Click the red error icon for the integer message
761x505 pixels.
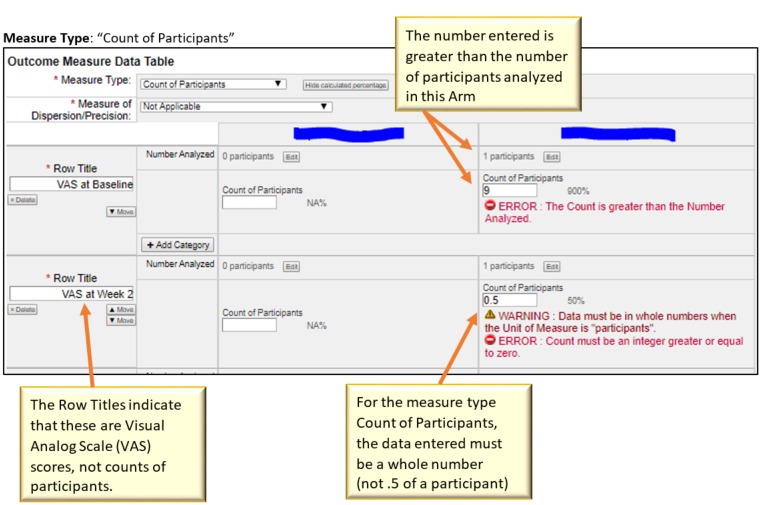click(x=490, y=341)
